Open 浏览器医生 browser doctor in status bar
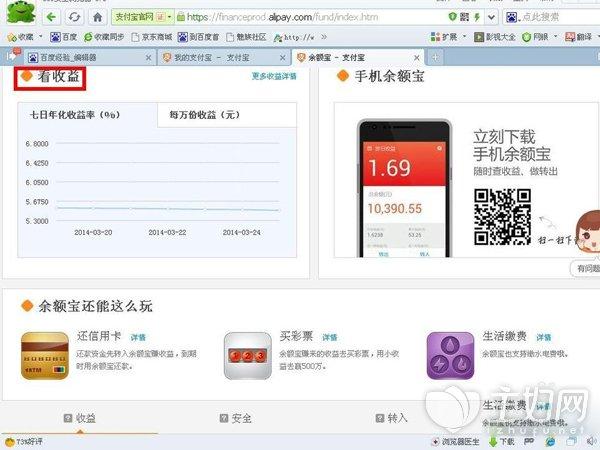This screenshot has width=600, height=450. click(455, 442)
